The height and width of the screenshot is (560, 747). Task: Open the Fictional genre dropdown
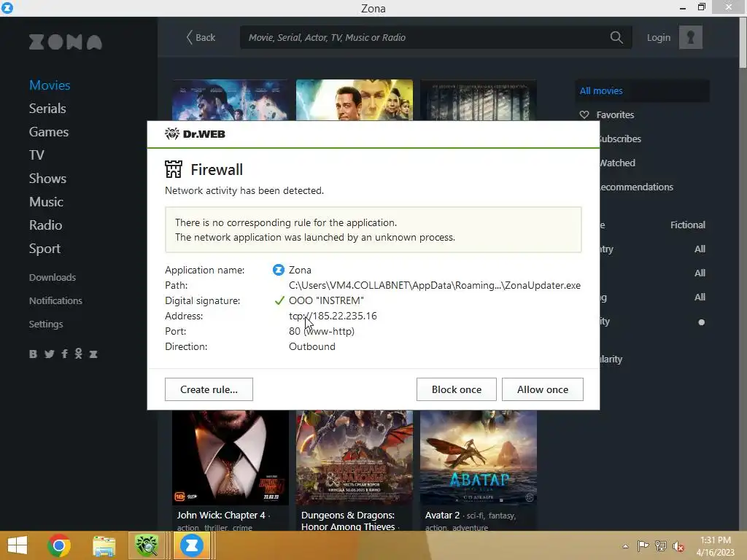[687, 225]
